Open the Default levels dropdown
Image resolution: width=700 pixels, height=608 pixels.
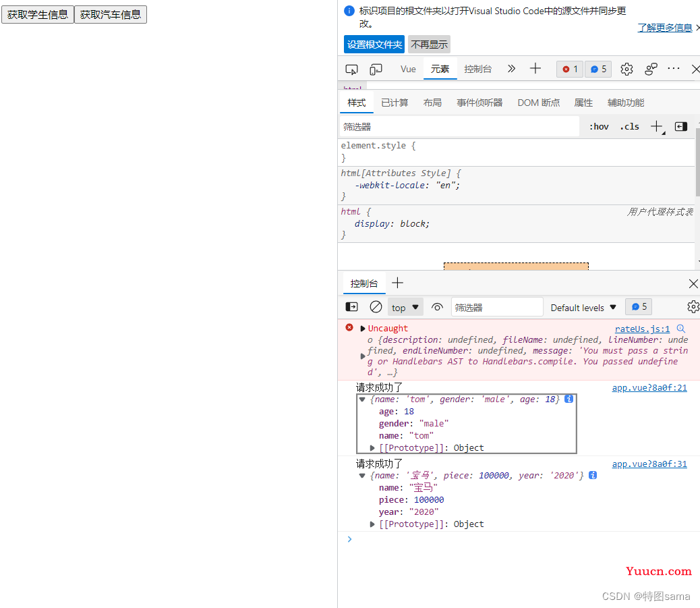[583, 307]
